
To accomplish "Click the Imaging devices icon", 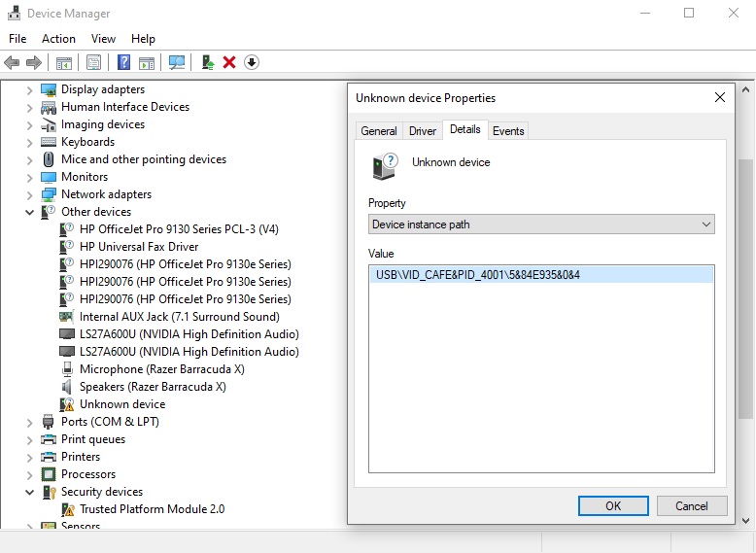I will pyautogui.click(x=49, y=124).
